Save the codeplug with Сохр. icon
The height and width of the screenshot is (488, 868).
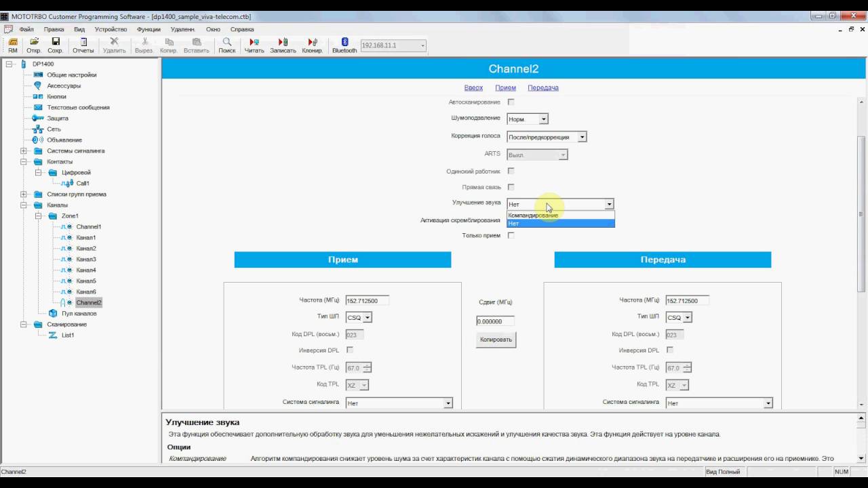tap(56, 45)
